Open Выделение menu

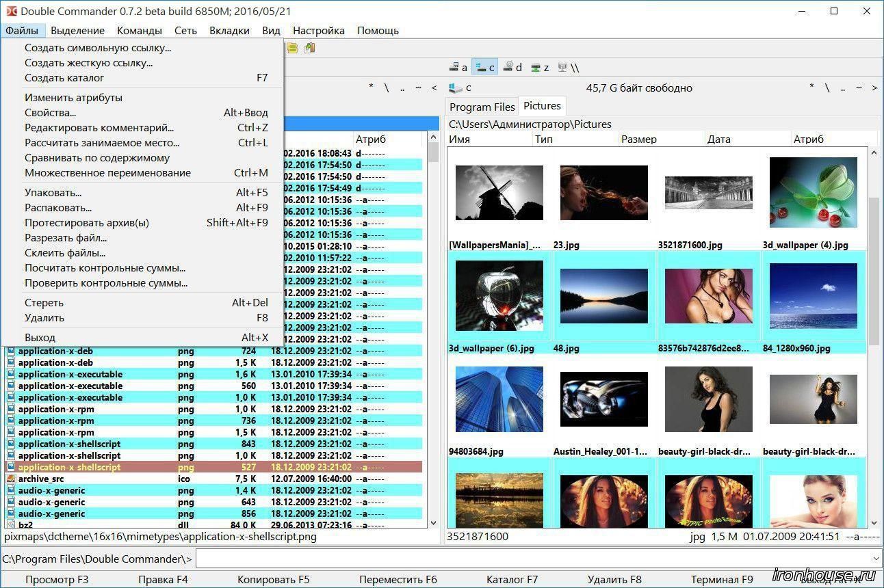[77, 30]
